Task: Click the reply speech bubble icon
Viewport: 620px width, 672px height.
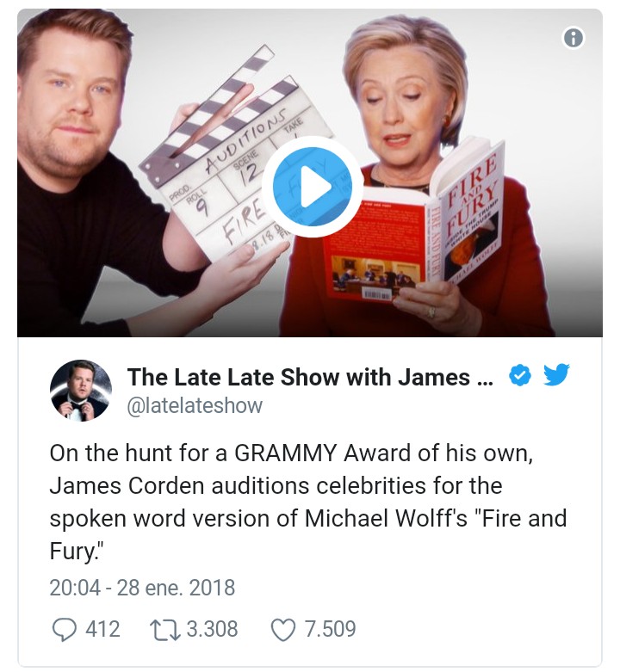Action: tap(65, 629)
